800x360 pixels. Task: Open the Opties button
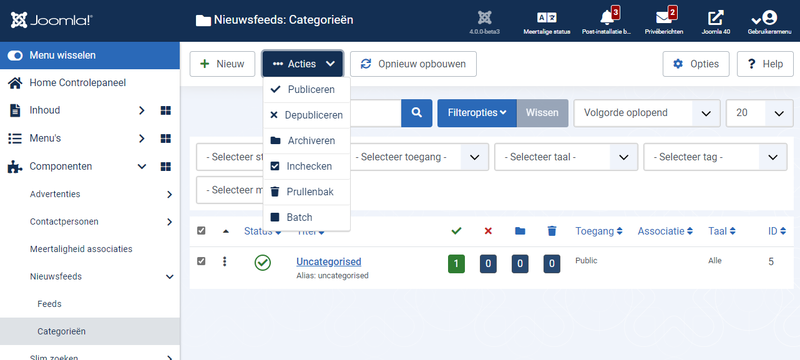click(x=696, y=64)
